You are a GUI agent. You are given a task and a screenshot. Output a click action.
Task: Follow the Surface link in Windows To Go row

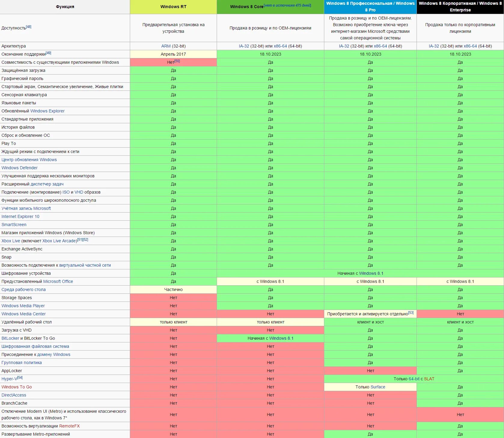point(377,387)
